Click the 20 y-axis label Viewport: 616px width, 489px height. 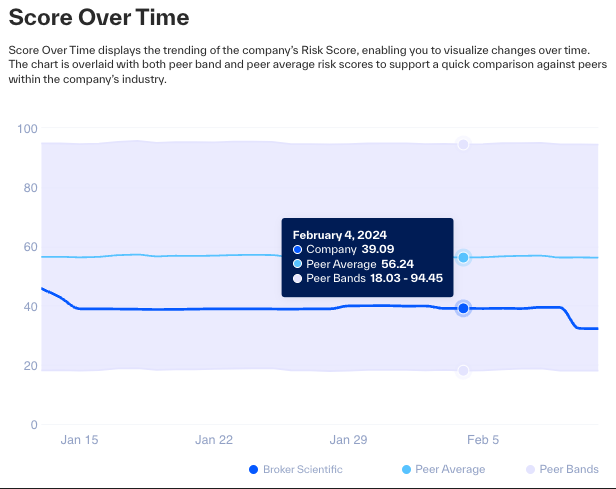pos(31,366)
